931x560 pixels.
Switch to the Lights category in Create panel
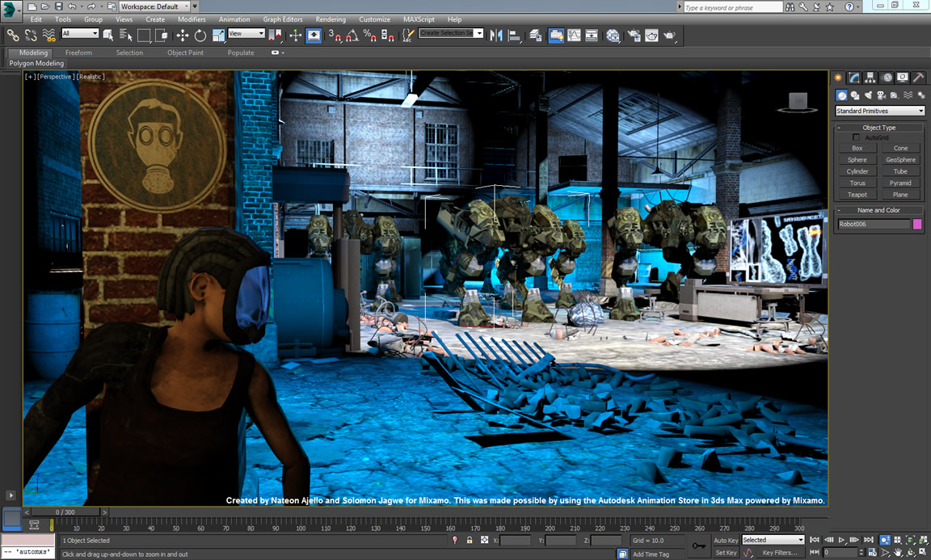click(x=868, y=95)
